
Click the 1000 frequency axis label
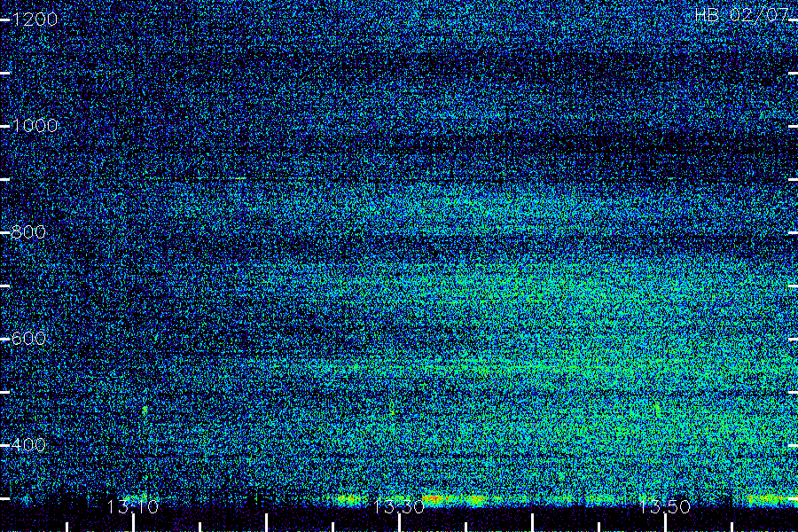(35, 126)
